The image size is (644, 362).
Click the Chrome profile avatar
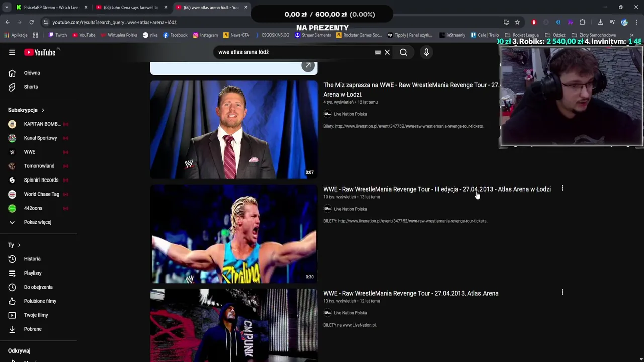[624, 22]
